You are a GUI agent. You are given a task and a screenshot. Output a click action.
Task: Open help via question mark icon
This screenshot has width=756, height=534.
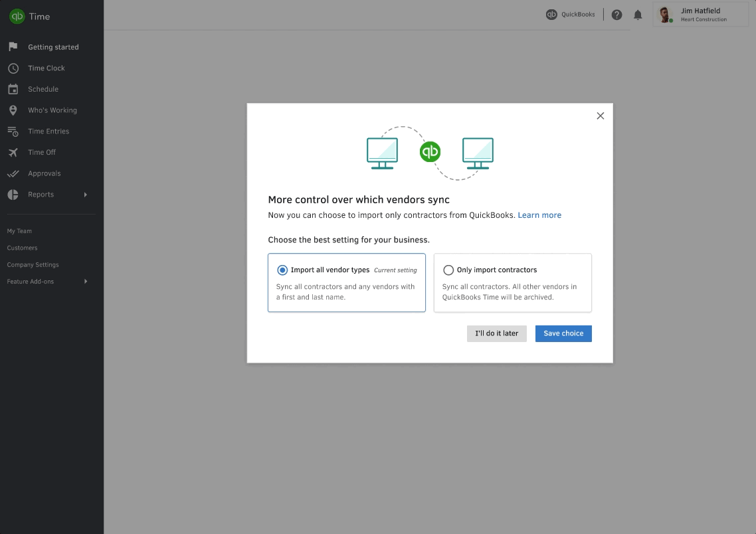[616, 15]
